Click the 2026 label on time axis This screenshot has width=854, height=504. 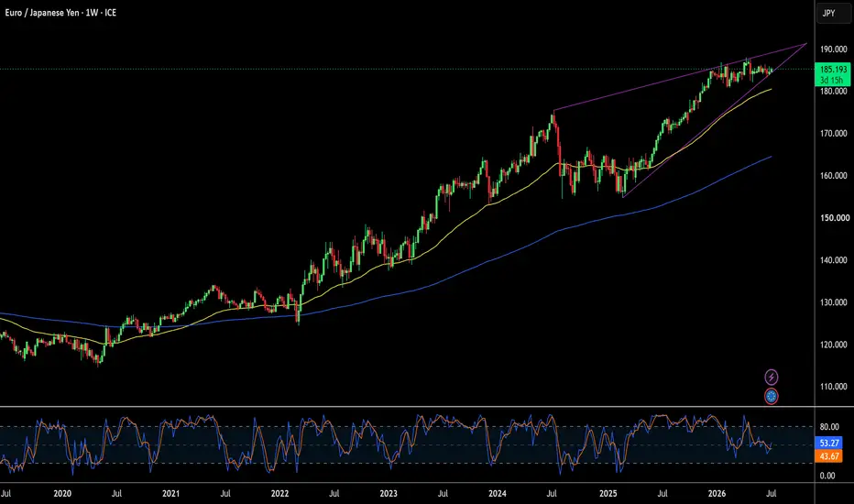click(717, 494)
